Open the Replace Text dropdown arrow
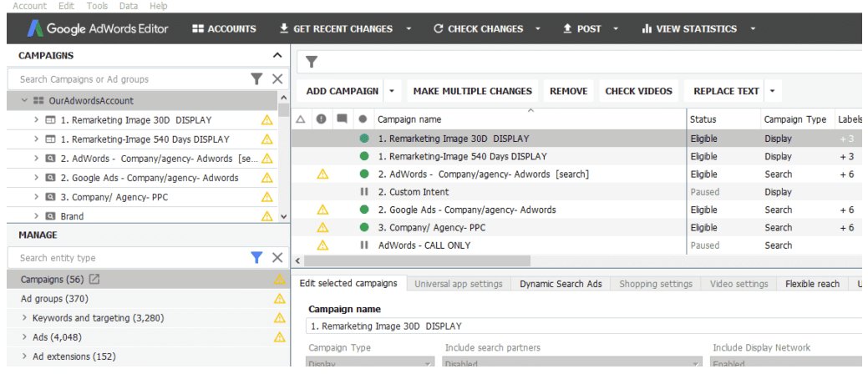This screenshot has height=374, width=868. [773, 91]
